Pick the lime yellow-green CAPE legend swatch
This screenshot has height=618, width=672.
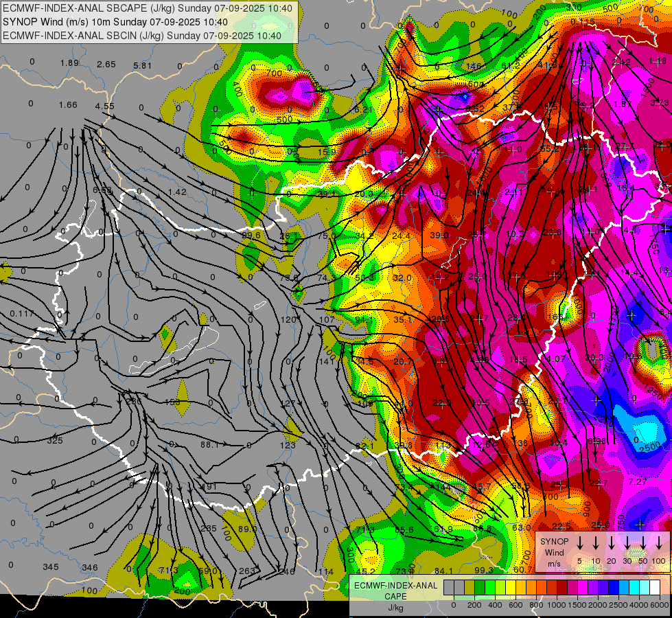(x=500, y=588)
